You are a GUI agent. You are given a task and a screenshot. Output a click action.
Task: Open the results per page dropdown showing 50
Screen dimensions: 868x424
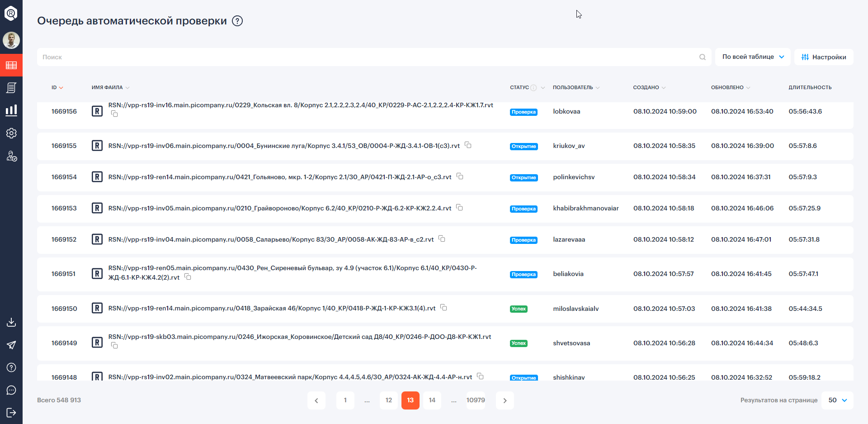point(837,400)
